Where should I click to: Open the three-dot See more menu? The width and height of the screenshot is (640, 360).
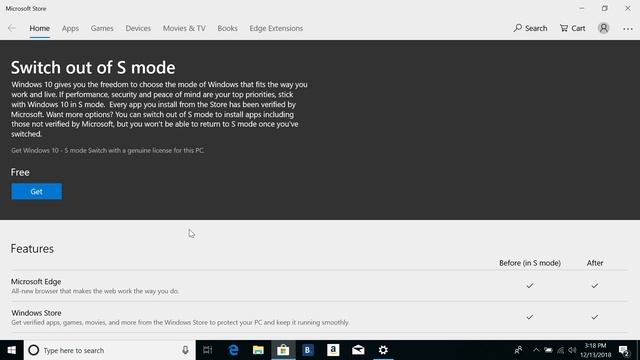[628, 29]
